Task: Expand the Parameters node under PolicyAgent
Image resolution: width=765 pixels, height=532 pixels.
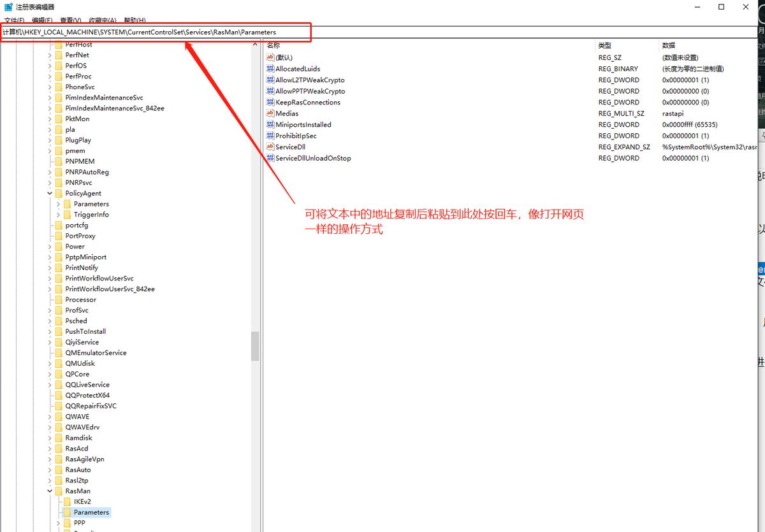Action: 58,204
